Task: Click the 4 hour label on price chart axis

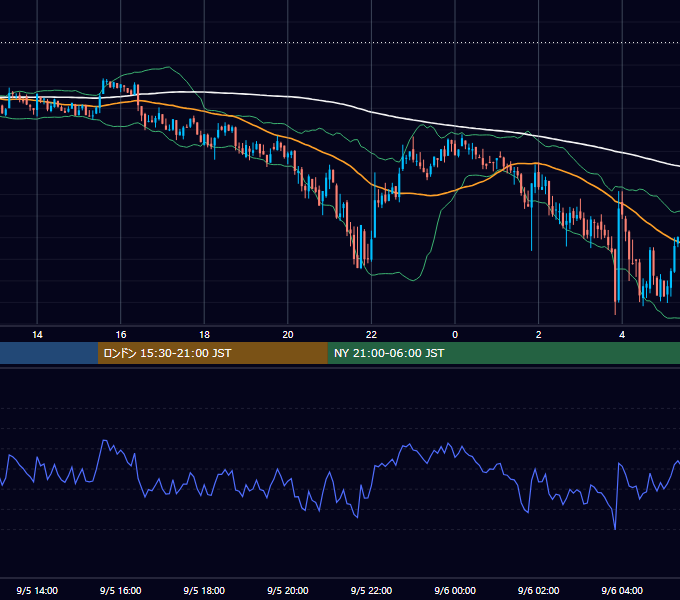Action: (622, 335)
